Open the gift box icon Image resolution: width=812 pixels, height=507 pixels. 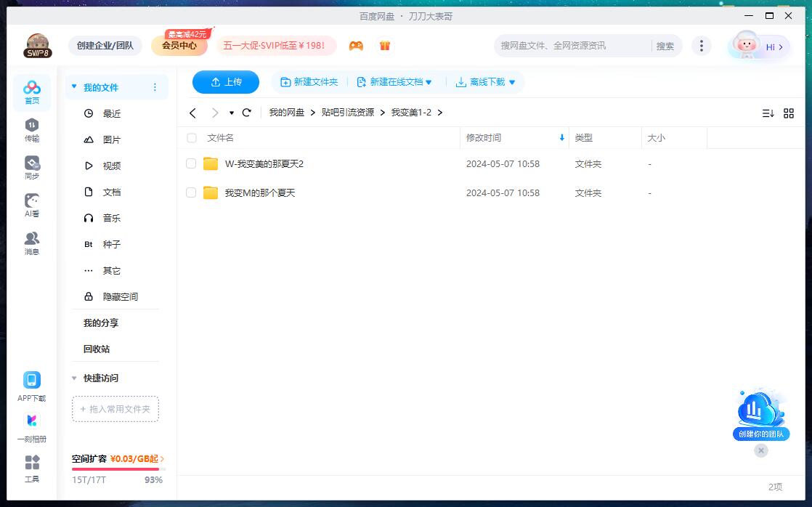pyautogui.click(x=385, y=46)
